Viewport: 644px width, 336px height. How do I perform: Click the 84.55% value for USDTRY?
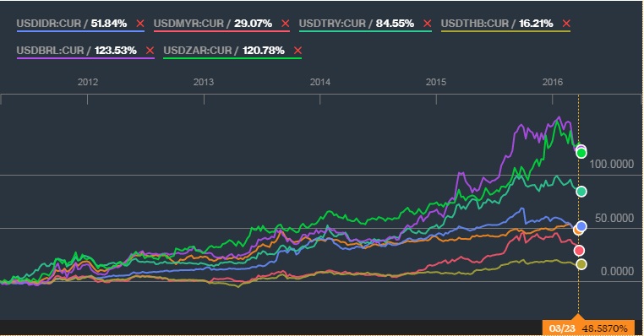395,24
